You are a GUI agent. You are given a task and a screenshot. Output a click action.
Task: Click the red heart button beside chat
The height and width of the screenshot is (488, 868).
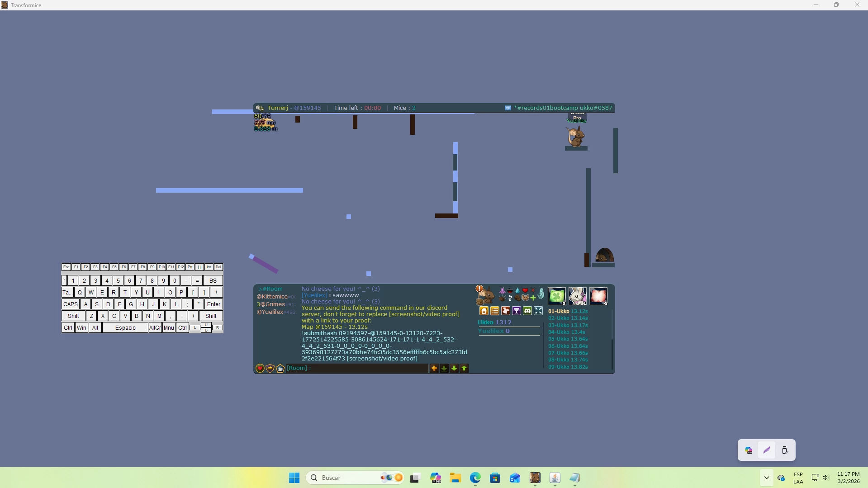click(260, 368)
